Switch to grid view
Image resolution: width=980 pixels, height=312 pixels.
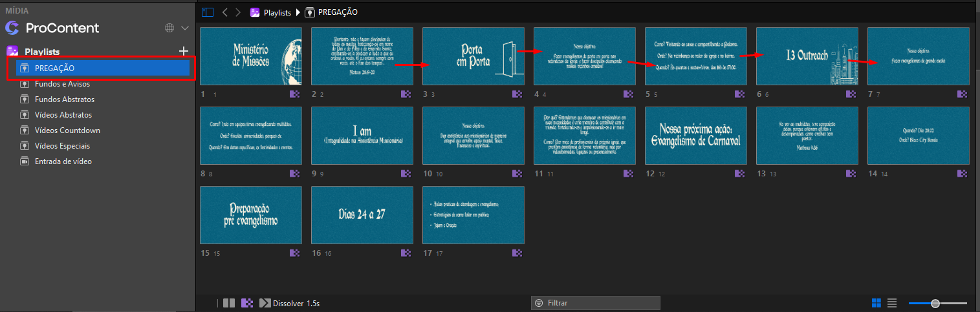pyautogui.click(x=877, y=303)
